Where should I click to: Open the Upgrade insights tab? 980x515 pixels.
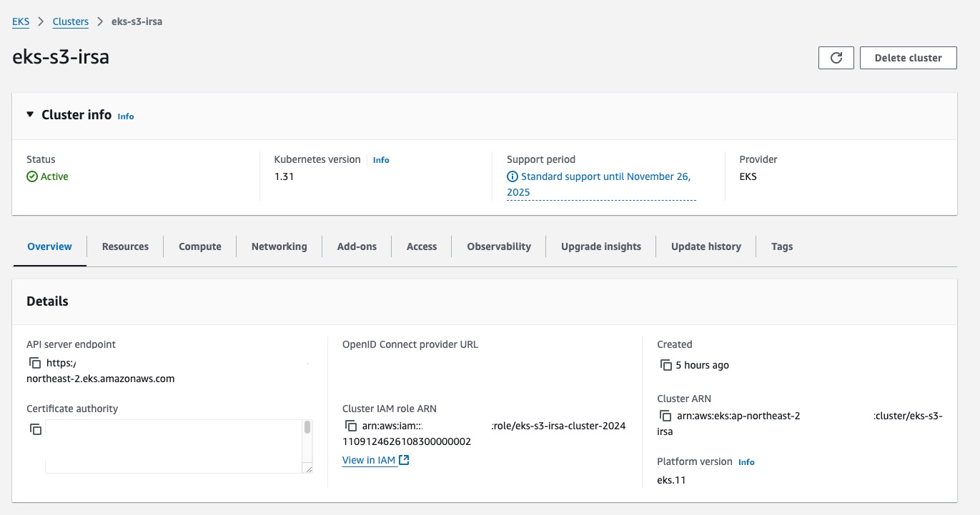pos(600,246)
